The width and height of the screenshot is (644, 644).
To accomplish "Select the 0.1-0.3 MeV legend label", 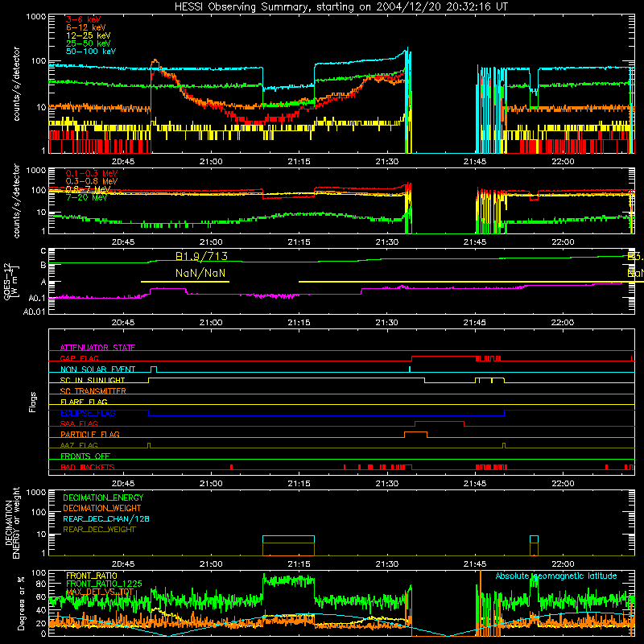I will click(x=92, y=173).
